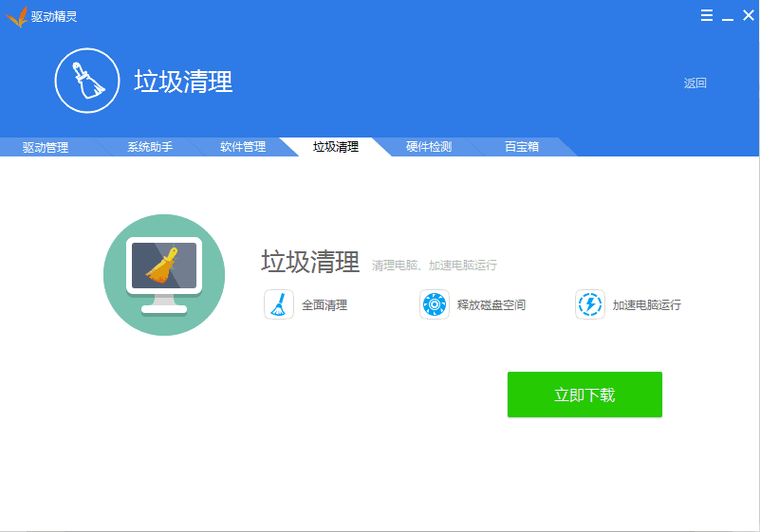Open the 软件管理 tab
The width and height of the screenshot is (760, 532).
[x=243, y=147]
